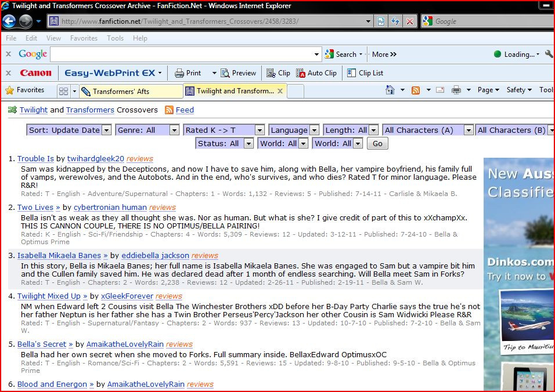Viewport: 555px width, 392px height.
Task: Click the Read Mail icon
Action: [x=440, y=90]
